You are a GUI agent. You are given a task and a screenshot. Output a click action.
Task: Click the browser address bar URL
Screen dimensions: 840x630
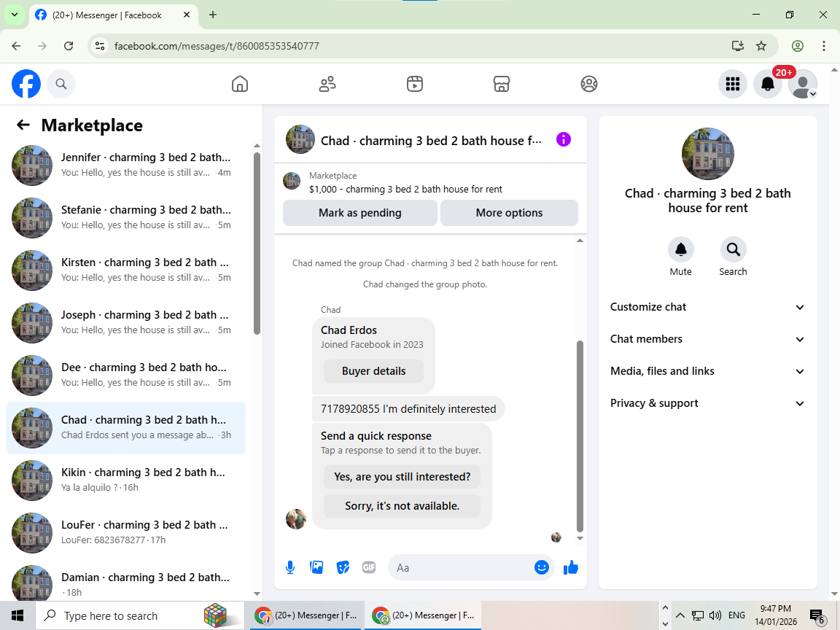pyautogui.click(x=217, y=46)
